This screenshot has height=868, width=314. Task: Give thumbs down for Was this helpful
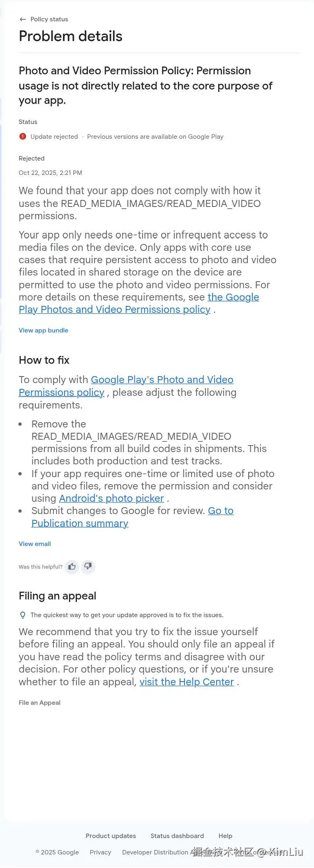88,567
